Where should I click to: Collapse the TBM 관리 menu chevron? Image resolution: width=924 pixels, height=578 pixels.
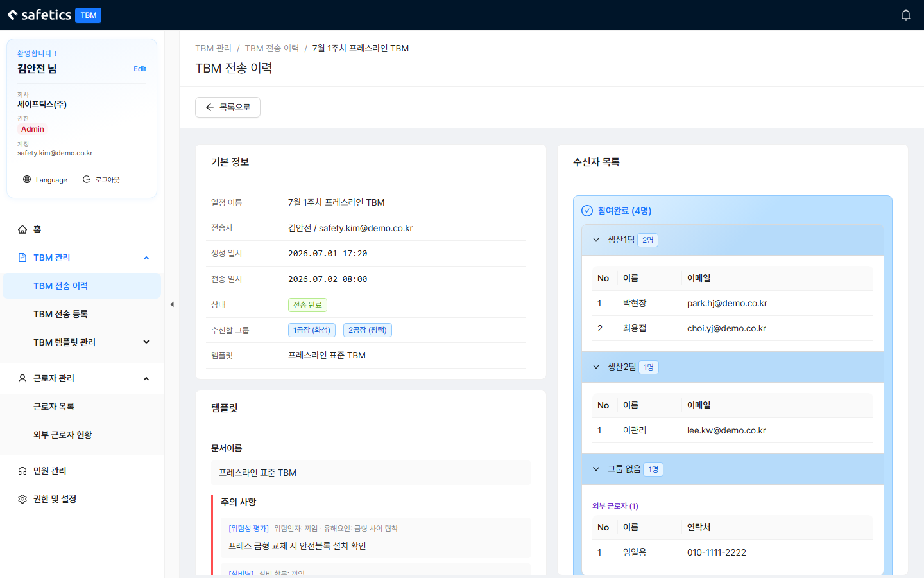[x=146, y=258]
